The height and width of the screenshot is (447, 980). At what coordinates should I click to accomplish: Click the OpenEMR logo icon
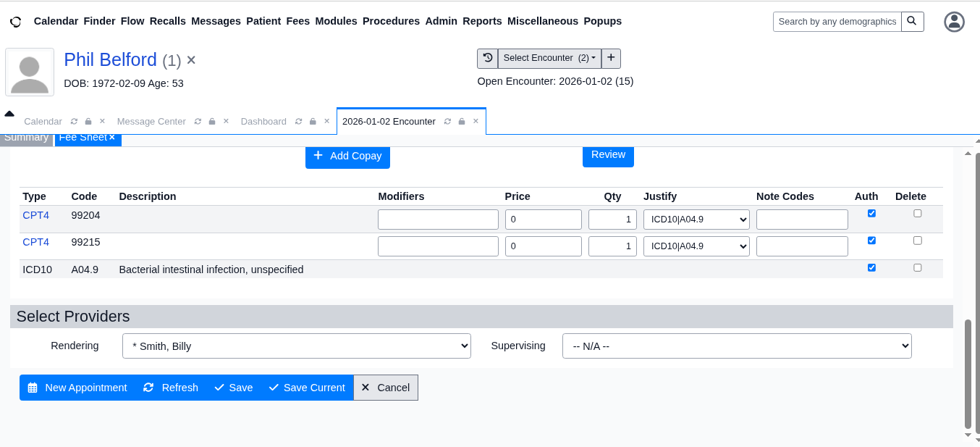[x=15, y=22]
